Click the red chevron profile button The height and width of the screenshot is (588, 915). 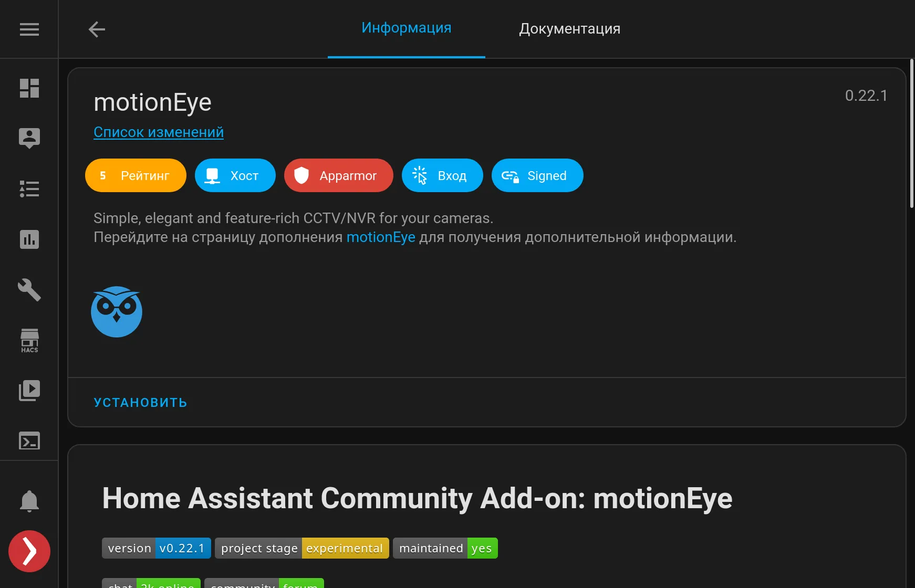click(29, 551)
